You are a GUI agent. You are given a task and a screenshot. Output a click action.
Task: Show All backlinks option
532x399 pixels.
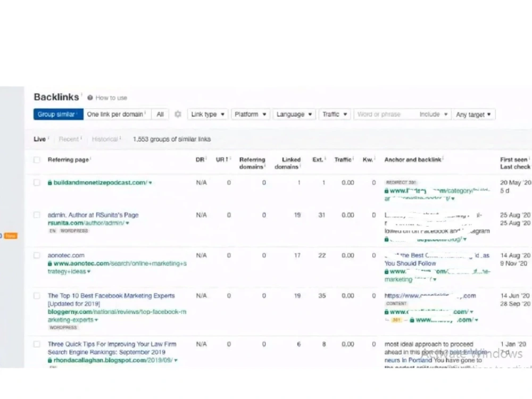160,114
